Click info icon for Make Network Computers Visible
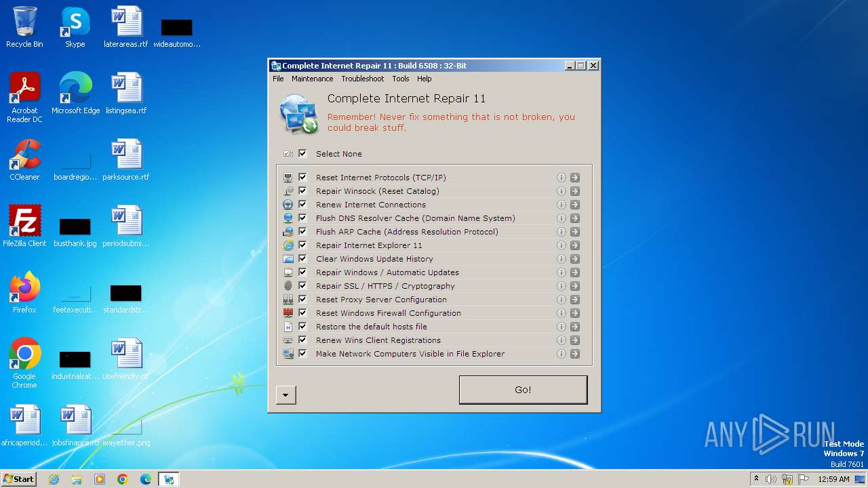 click(561, 354)
